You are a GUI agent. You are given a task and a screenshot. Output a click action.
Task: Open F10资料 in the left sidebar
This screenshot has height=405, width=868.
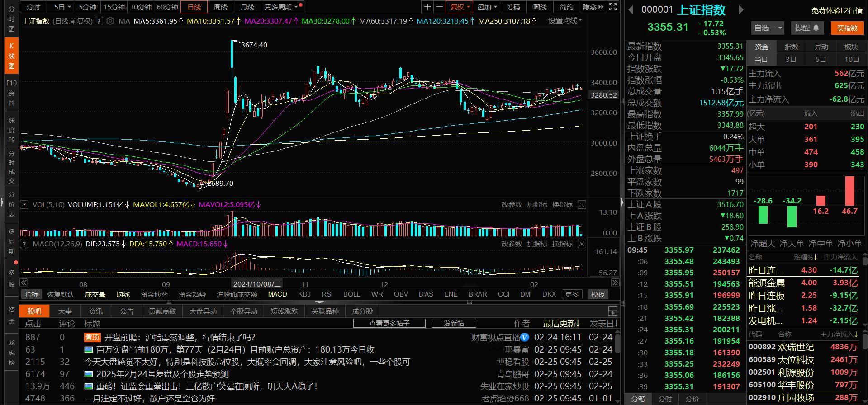[11, 93]
